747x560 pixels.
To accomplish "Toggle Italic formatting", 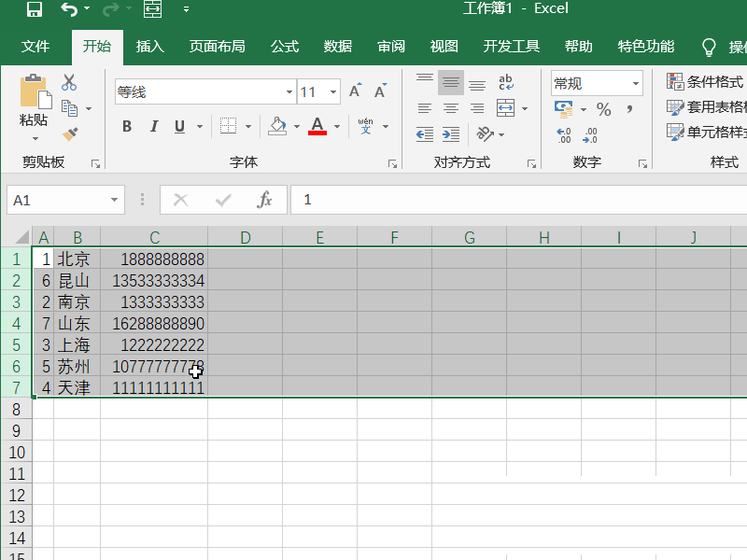I will [153, 126].
